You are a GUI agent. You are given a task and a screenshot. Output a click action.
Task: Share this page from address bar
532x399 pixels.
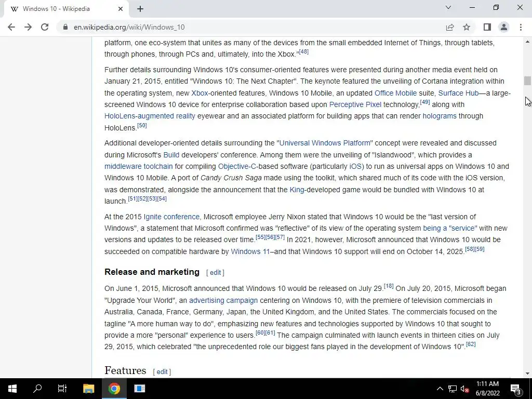pos(450,27)
